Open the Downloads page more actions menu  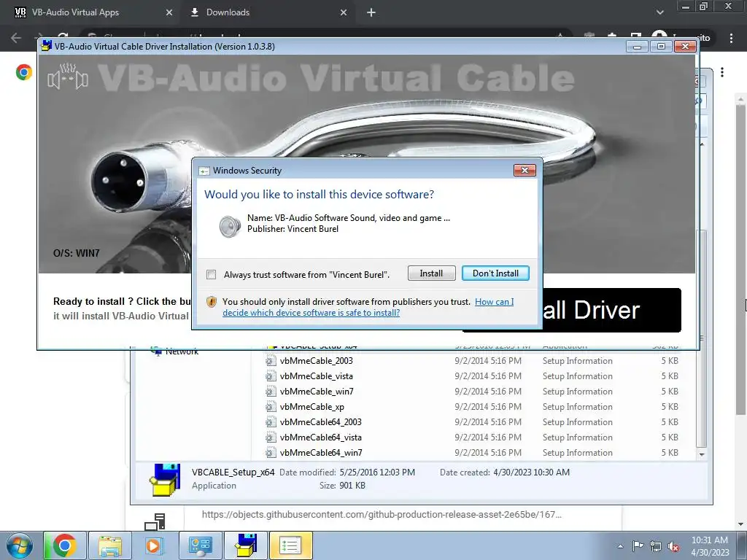pos(722,72)
